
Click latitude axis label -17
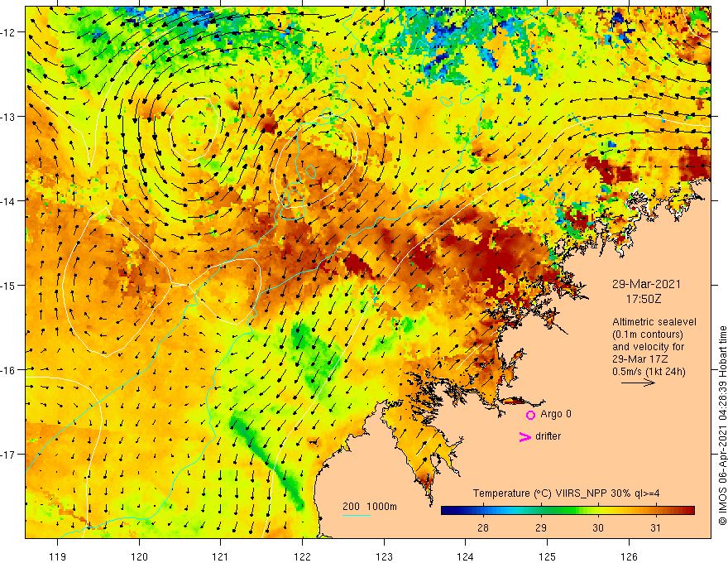tap(9, 455)
